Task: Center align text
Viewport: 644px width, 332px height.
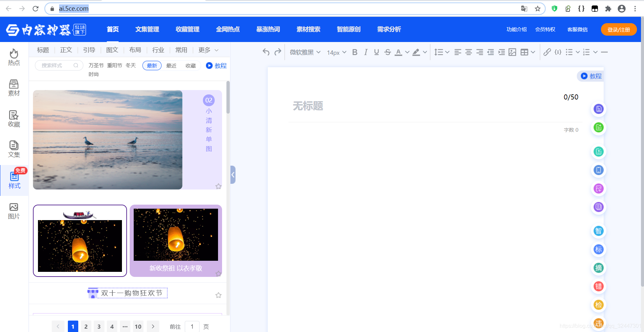Action: click(469, 52)
